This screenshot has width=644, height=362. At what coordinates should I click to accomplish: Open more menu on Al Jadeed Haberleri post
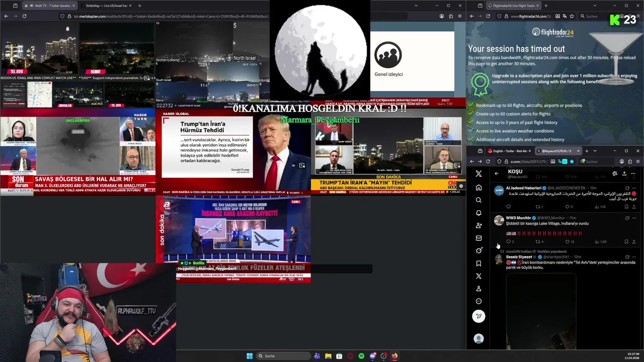pos(633,188)
